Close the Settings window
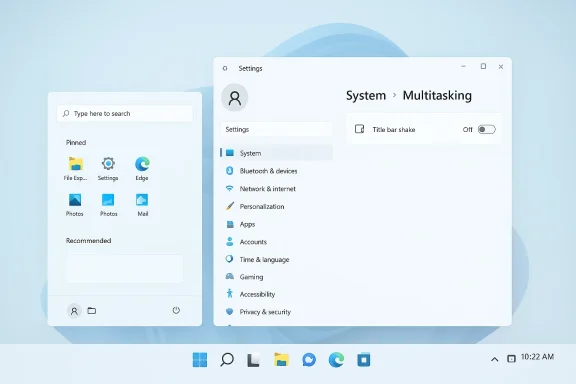The width and height of the screenshot is (576, 384). [501, 67]
